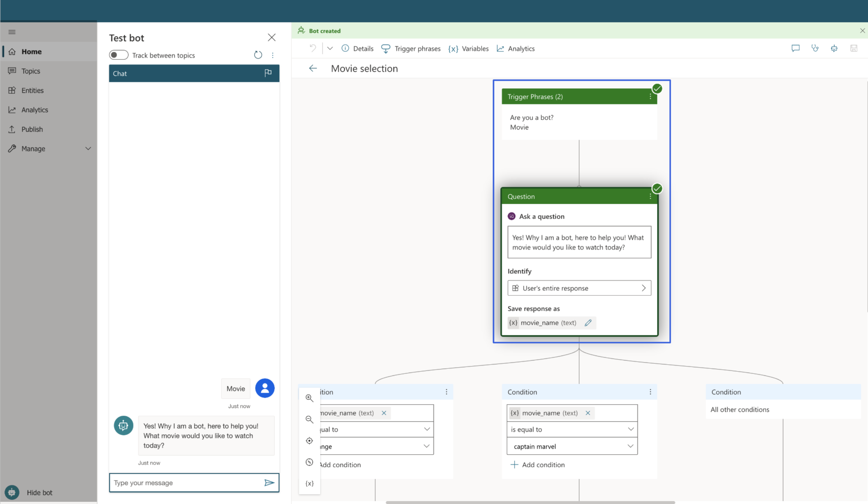Open the 'is equal to' dropdown
Screen dimensions: 868x504
(572, 429)
